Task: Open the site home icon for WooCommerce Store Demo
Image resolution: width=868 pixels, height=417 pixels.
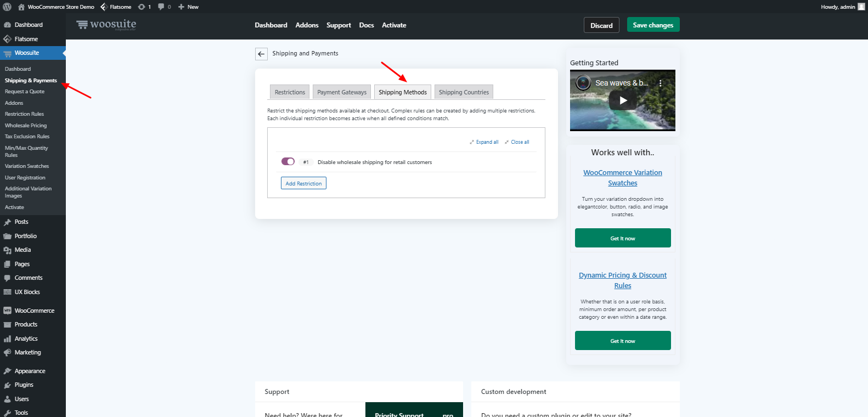Action: (21, 7)
